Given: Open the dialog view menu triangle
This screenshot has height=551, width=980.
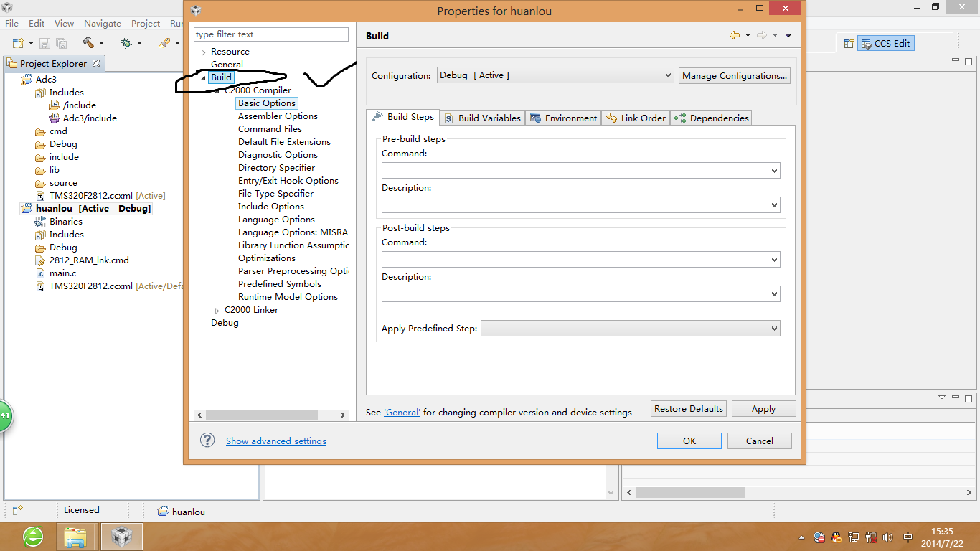Looking at the screenshot, I should click(x=788, y=35).
